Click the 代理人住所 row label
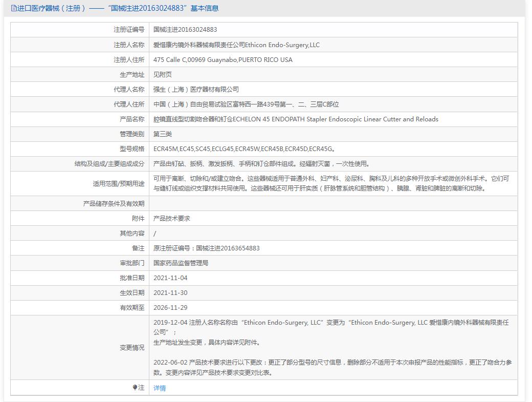 (129, 104)
